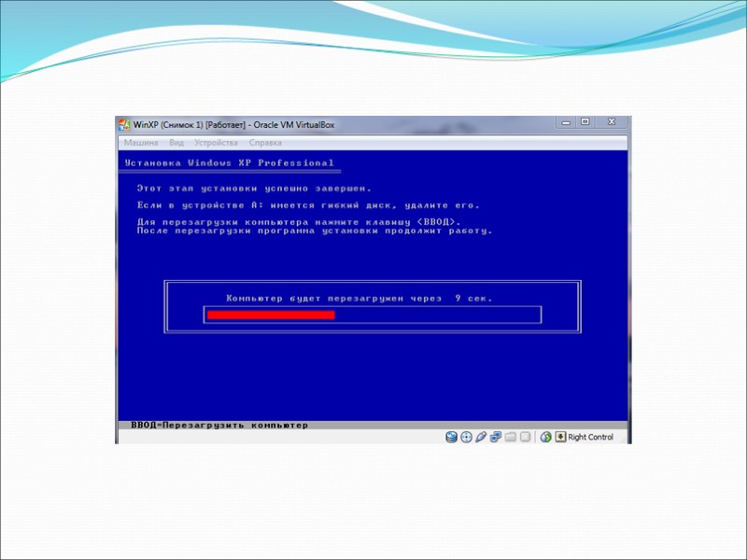Click the Right Control host key label
The image size is (747, 560).
[591, 437]
